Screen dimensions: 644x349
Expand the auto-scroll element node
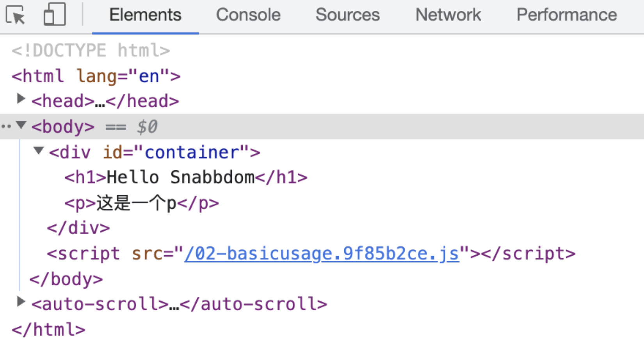[21, 302]
